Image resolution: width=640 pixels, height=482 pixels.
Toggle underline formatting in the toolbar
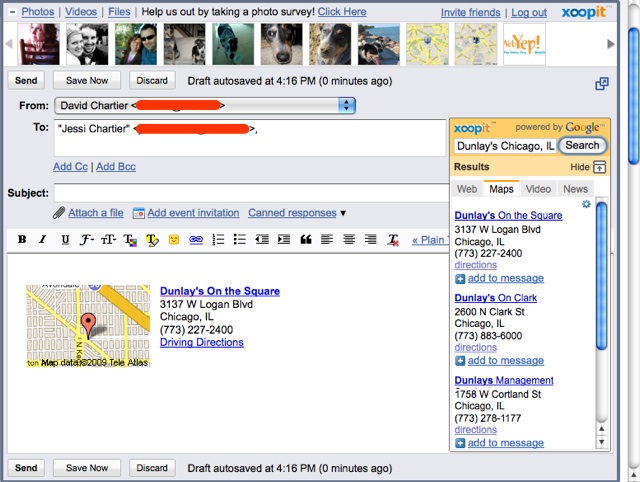tap(65, 240)
